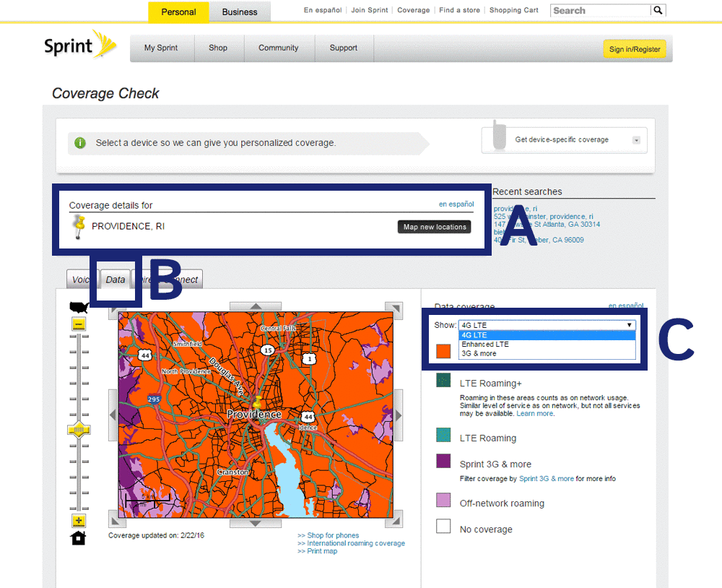Click the No coverage white swatch
The width and height of the screenshot is (722, 588).
(x=443, y=526)
